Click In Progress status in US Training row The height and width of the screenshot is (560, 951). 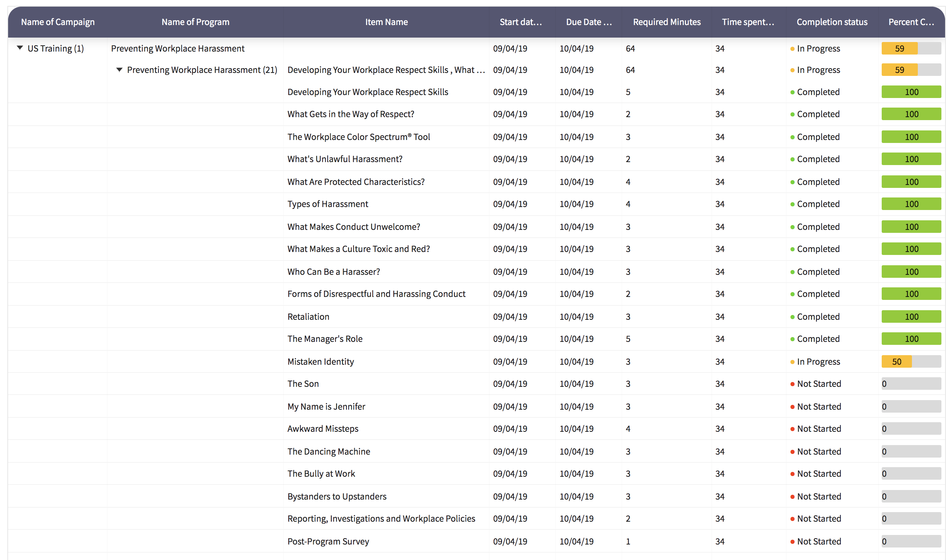point(815,48)
